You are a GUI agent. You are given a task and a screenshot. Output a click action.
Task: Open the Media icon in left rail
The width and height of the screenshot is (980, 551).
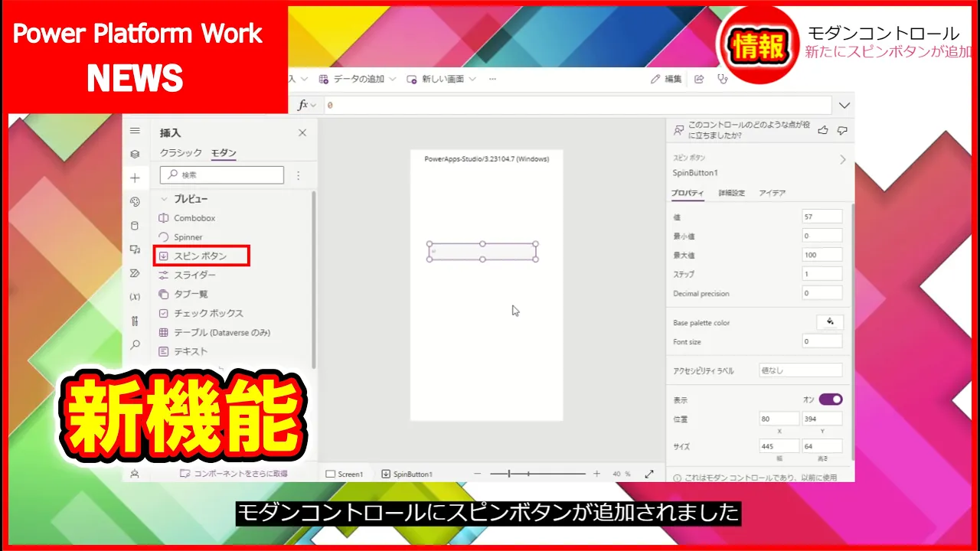[x=135, y=249]
